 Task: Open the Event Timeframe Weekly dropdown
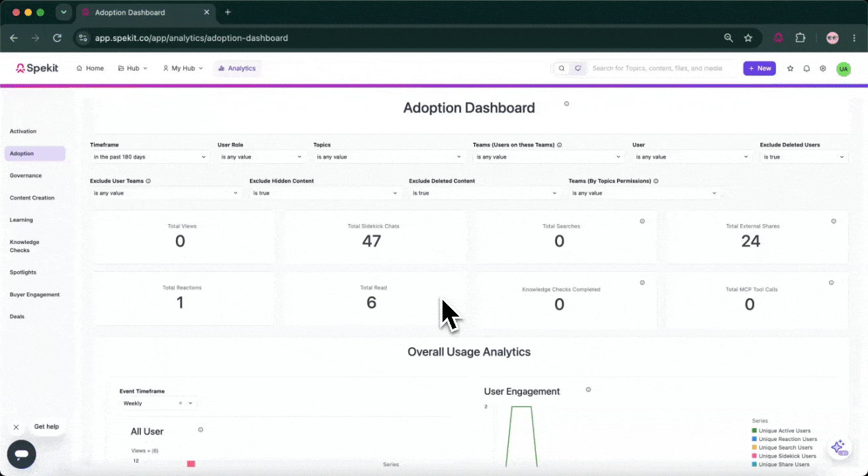coord(158,403)
